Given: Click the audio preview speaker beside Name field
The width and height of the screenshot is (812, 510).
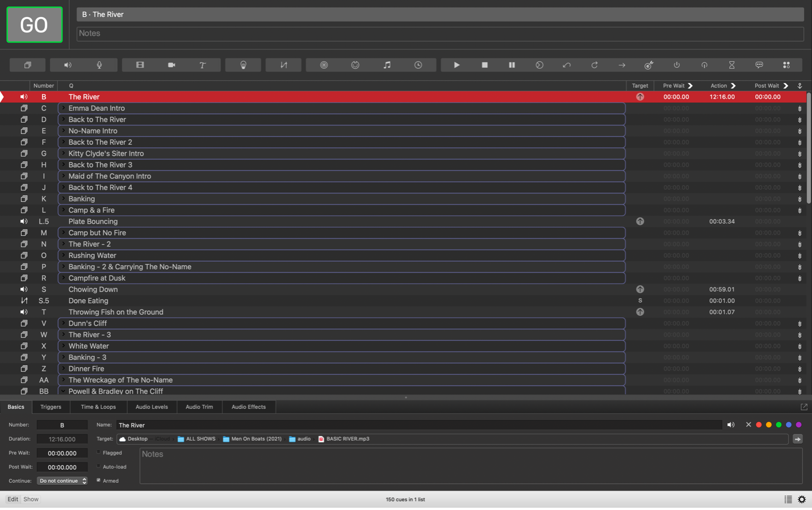Looking at the screenshot, I should click(x=731, y=425).
